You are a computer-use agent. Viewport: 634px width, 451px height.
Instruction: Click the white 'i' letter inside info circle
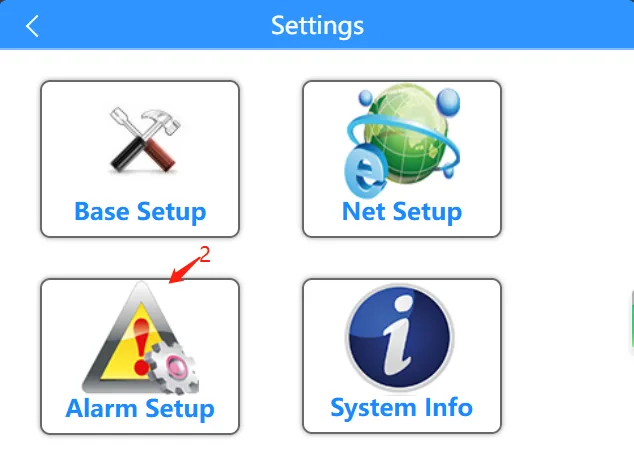(x=399, y=335)
